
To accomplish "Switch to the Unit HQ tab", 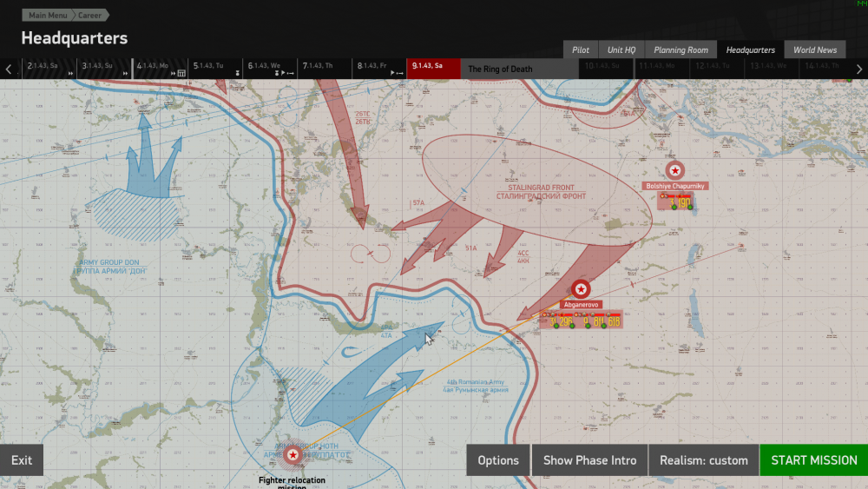I will (x=621, y=50).
